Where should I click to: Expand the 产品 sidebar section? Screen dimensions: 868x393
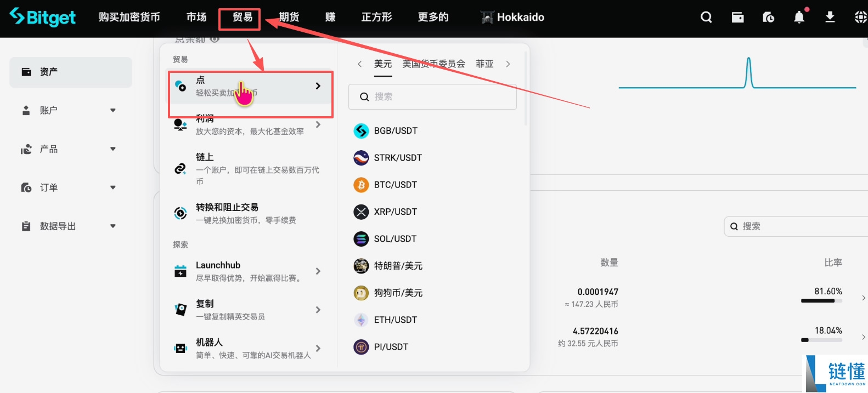[113, 149]
